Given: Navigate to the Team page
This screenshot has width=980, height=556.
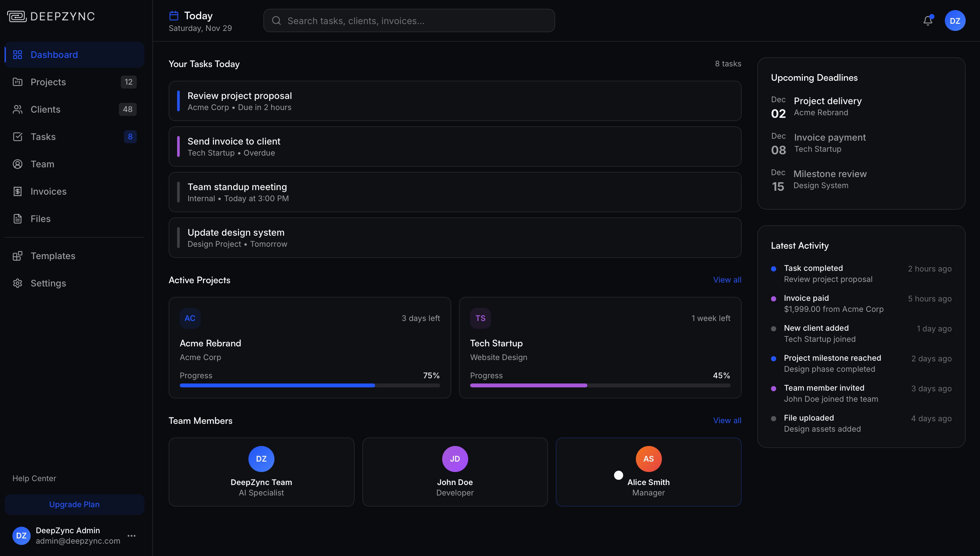Looking at the screenshot, I should click(x=42, y=164).
